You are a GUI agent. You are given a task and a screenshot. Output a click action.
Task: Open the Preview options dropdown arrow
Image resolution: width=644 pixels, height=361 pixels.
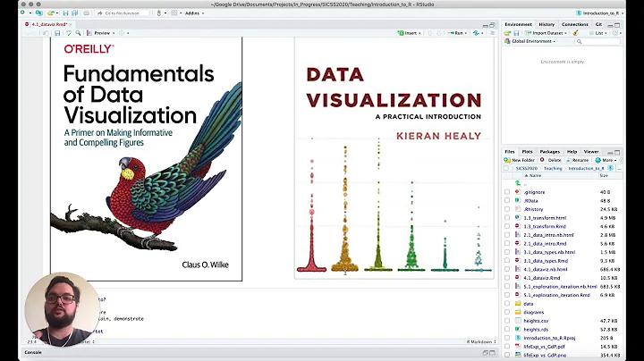(114, 33)
